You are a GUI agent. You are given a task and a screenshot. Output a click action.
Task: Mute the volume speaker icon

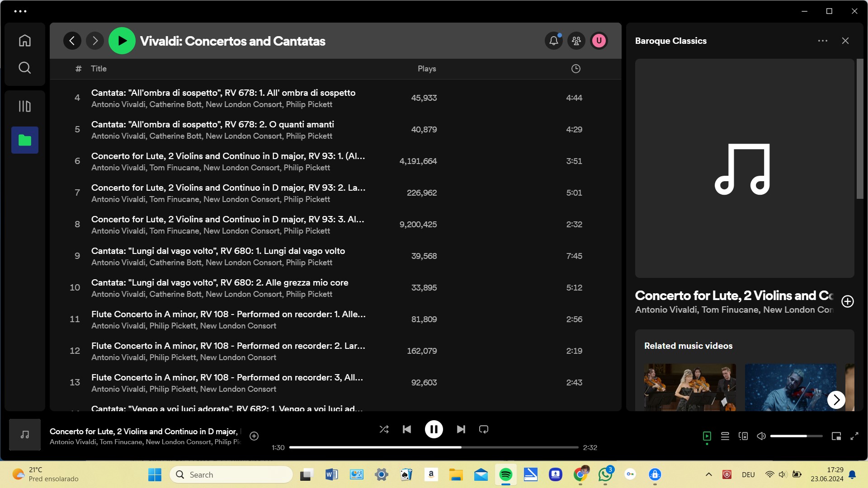761,436
